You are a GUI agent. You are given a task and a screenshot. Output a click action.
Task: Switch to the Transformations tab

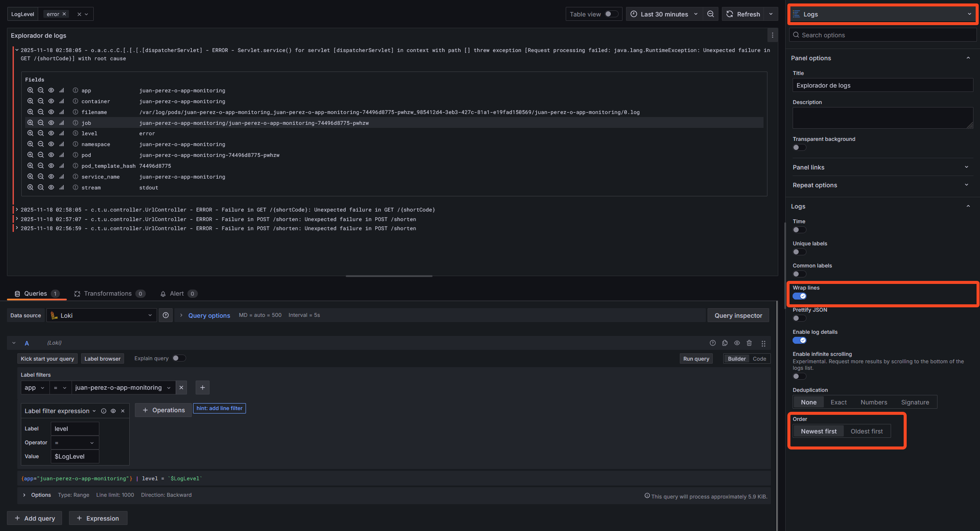point(109,294)
